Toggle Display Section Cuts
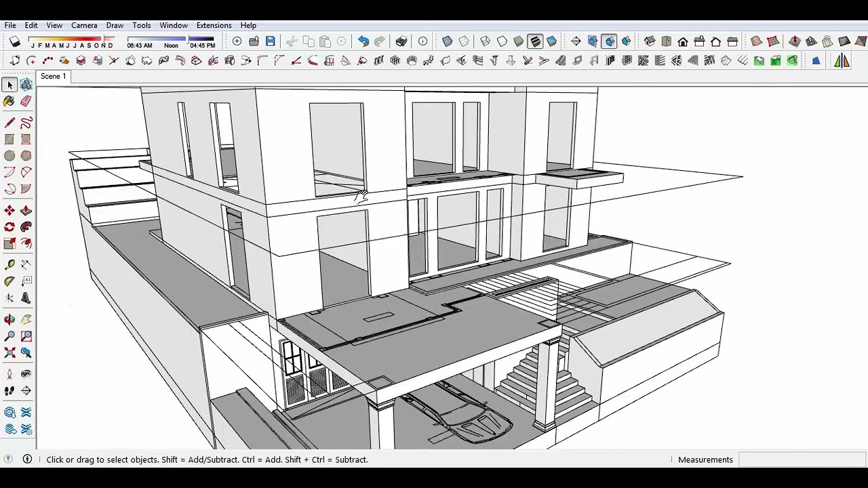Image resolution: width=868 pixels, height=488 pixels. (x=609, y=42)
